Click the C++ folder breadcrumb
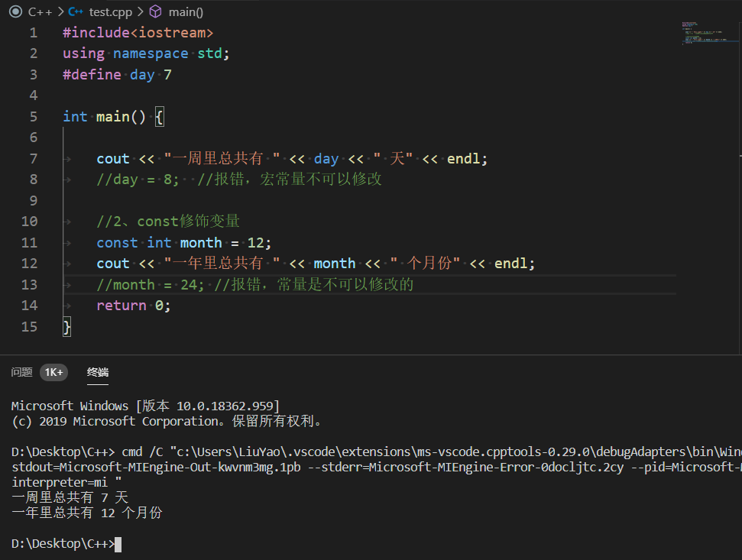 click(40, 11)
